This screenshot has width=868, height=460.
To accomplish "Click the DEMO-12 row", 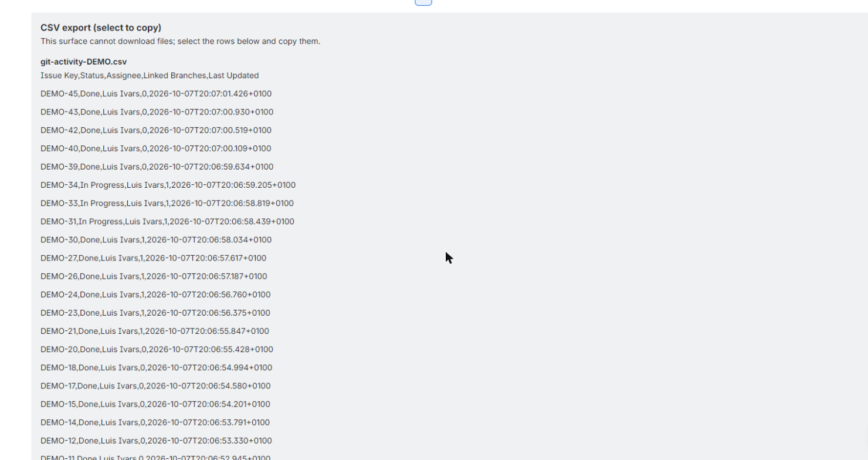I will (156, 440).
